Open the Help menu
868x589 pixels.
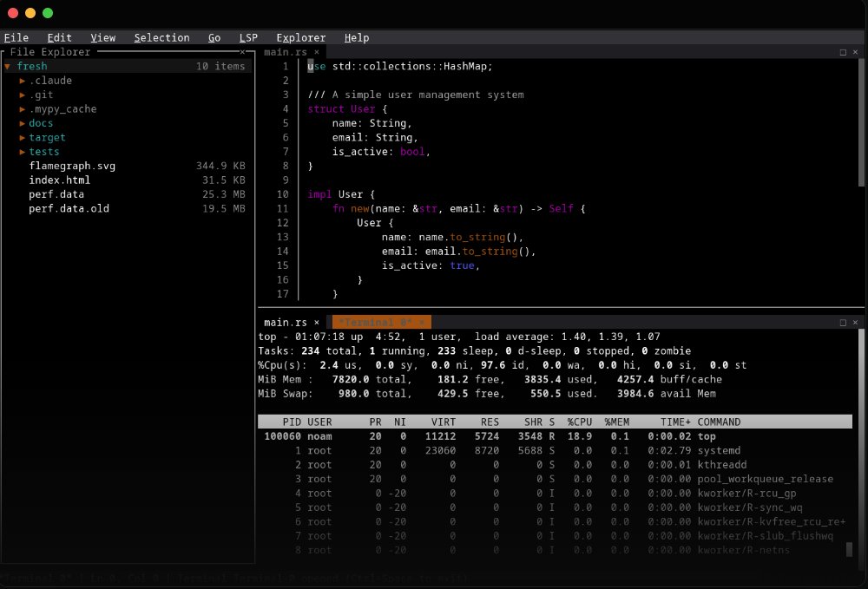tap(357, 37)
